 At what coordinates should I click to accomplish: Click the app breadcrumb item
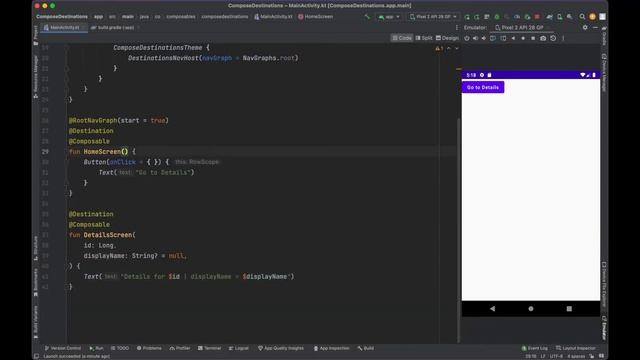(98, 17)
